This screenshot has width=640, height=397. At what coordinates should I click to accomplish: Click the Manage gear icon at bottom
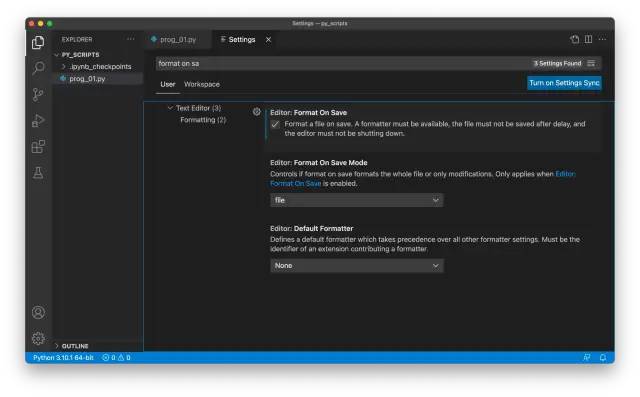(38, 338)
